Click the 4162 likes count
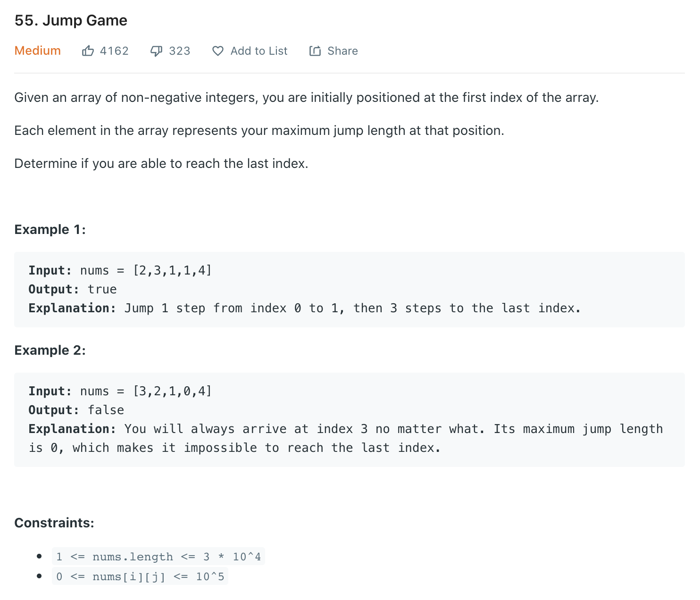Viewport: 700px width, 600px height. tap(114, 51)
